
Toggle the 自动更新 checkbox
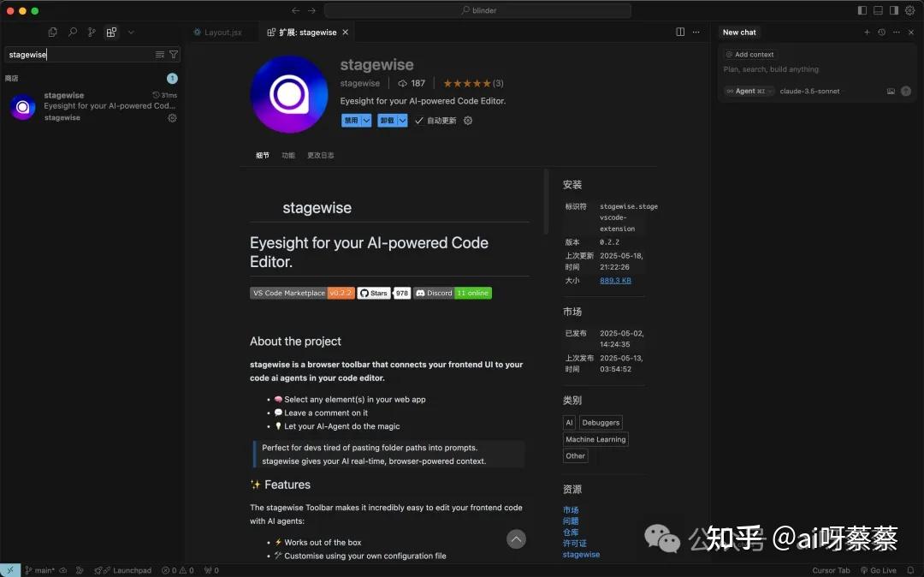(418, 121)
